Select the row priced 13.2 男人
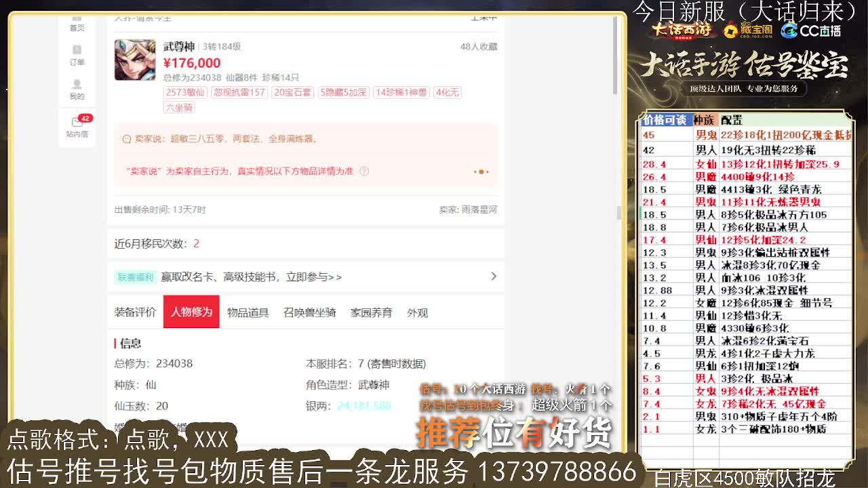The width and height of the screenshot is (868, 488). pyautogui.click(x=747, y=278)
